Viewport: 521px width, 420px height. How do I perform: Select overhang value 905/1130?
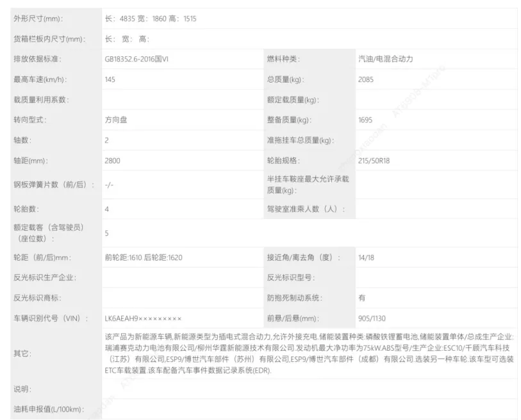372,318
